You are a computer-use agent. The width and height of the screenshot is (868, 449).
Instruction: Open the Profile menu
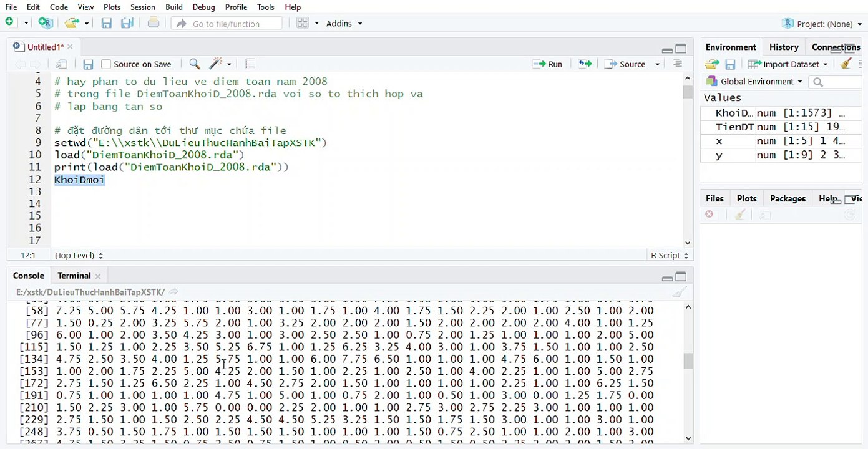click(236, 7)
